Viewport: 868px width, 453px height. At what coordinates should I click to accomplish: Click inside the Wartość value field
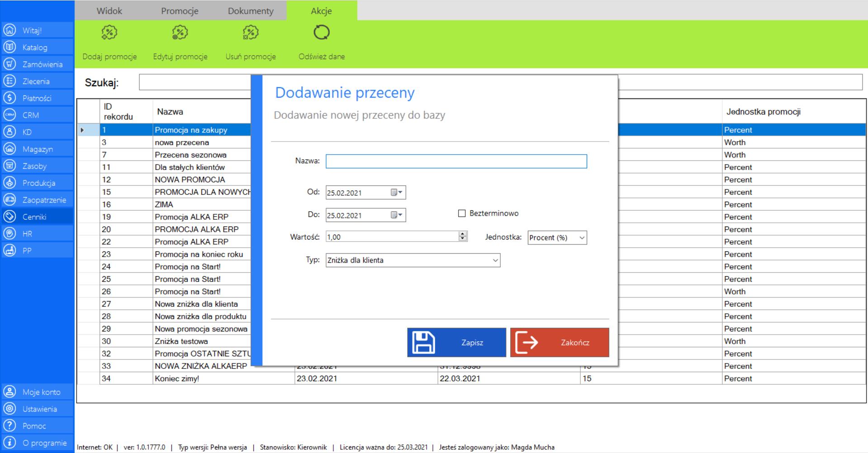click(x=392, y=237)
